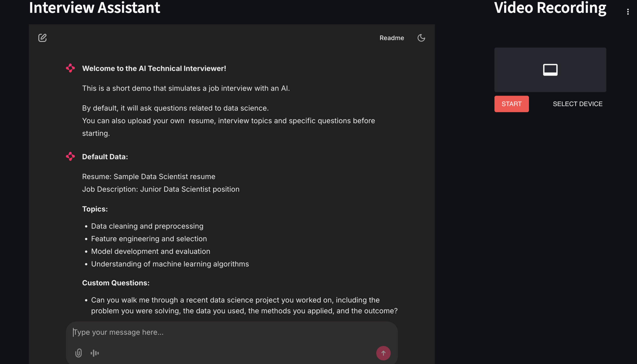Screen dimensions: 637x364
Task: Open the SELECT DEVICE option
Action: [x=577, y=104]
